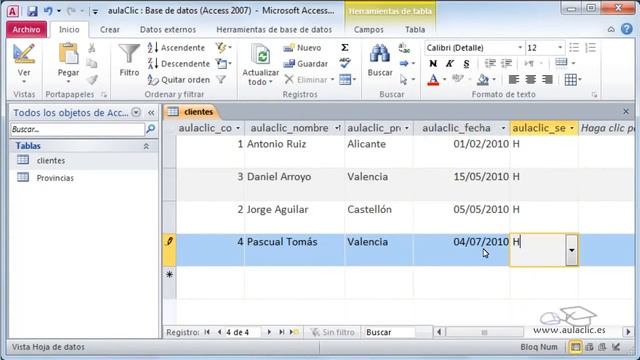
Task: Open the aulaclic_nombre column dropdown
Action: pyautogui.click(x=338, y=128)
